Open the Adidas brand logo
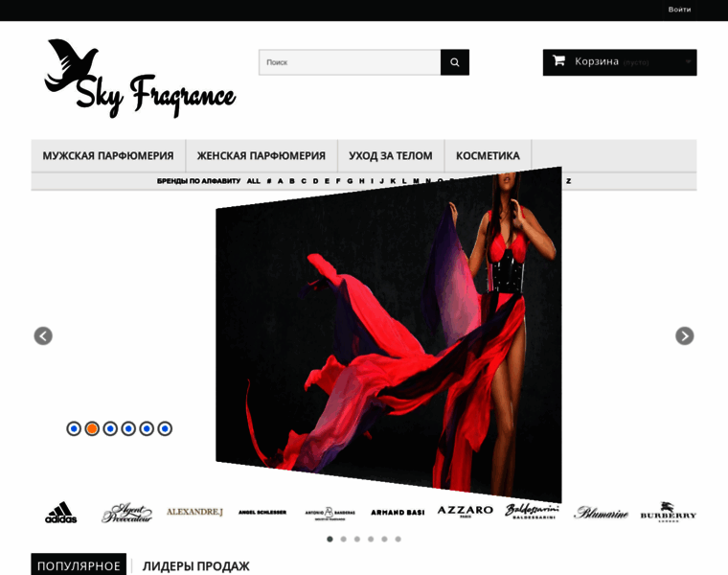 (60, 513)
